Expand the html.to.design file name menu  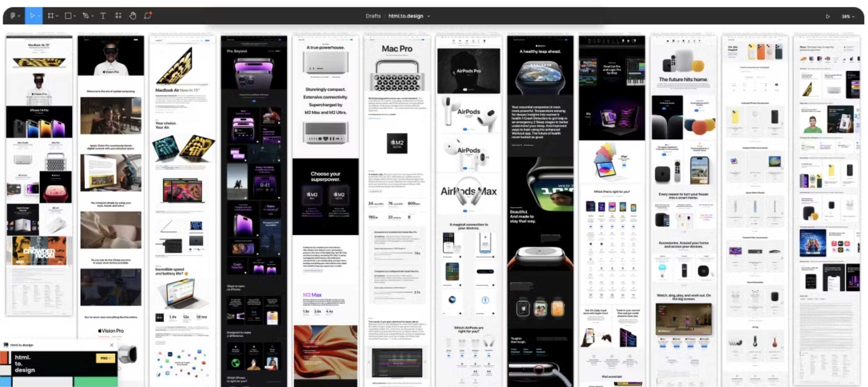pyautogui.click(x=429, y=16)
